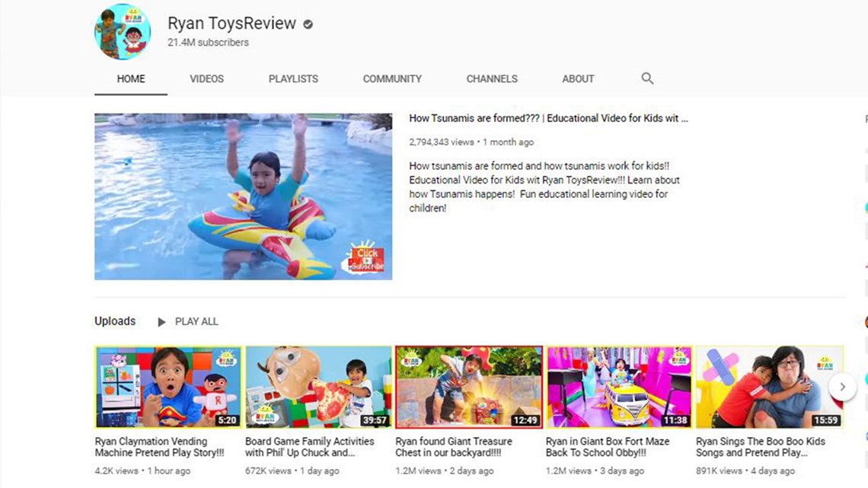Click the Ryan ToysReview channel avatar

pos(123,31)
